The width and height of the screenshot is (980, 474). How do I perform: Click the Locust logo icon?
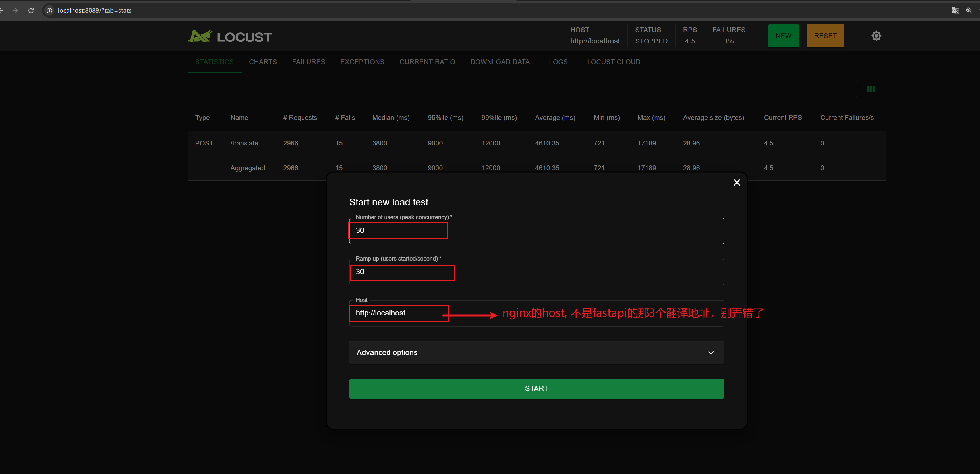pyautogui.click(x=200, y=36)
